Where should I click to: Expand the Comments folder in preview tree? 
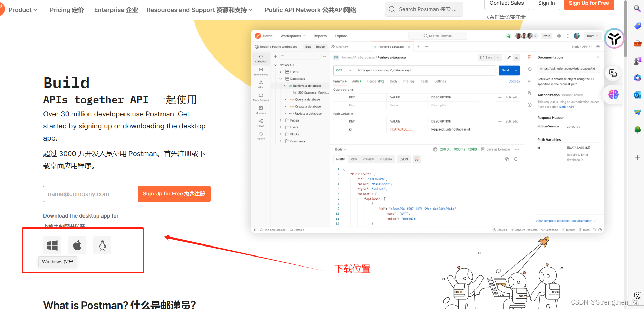tap(281, 141)
